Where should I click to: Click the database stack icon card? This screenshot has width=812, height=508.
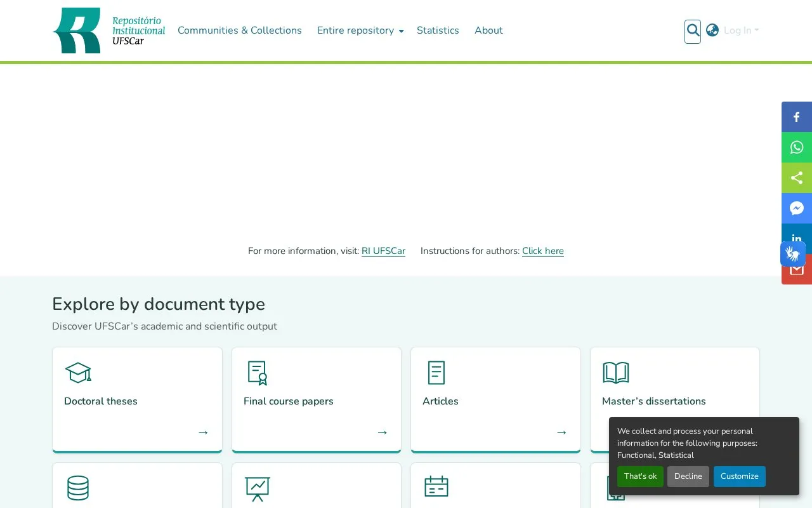78,488
